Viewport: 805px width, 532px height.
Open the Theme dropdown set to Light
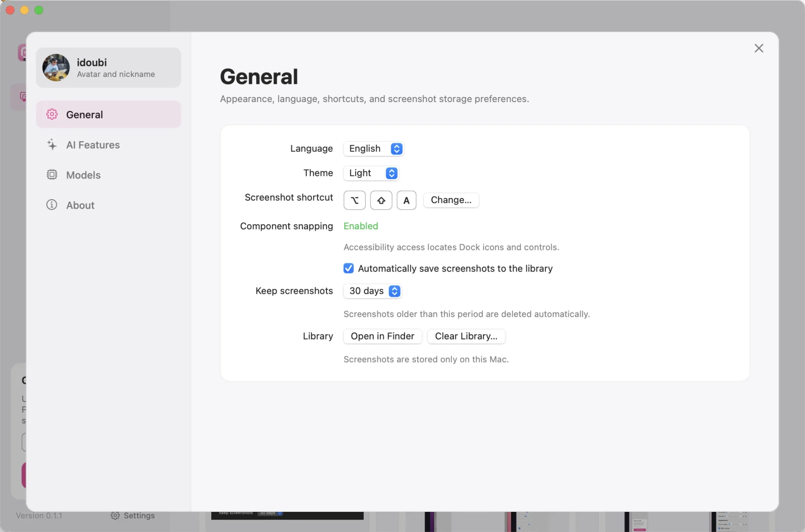pos(371,173)
